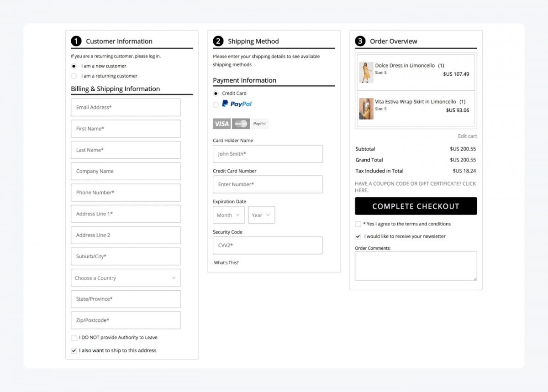Viewport: 548px width, 392px height.
Task: Click the 'Dolce Dress in Limoncello' item name
Action: point(405,66)
